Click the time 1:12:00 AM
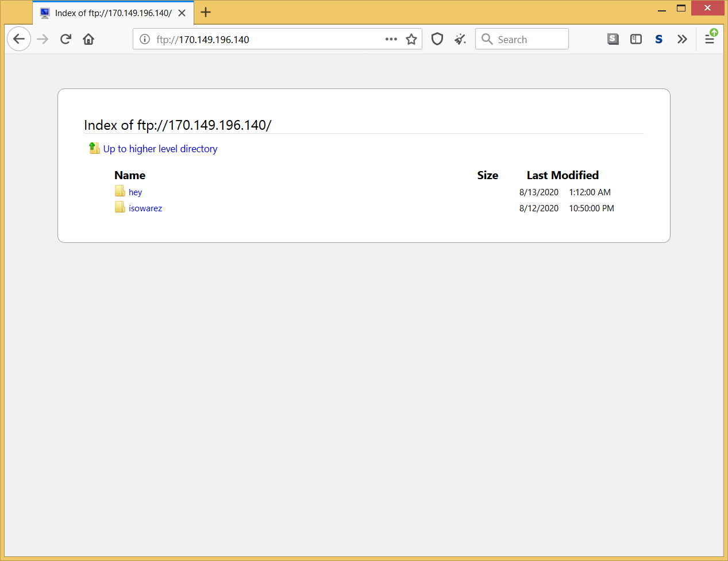The image size is (728, 561). pyautogui.click(x=590, y=192)
